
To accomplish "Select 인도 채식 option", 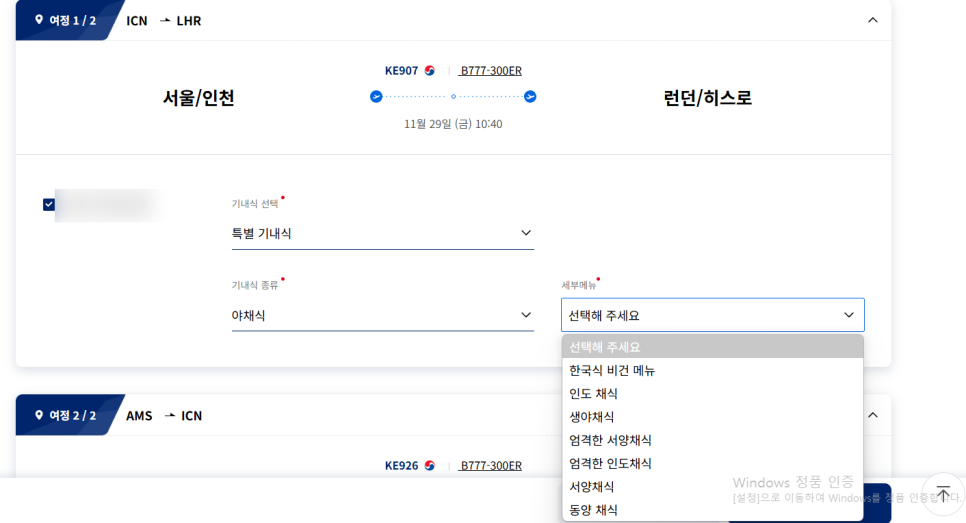I will [x=713, y=394].
